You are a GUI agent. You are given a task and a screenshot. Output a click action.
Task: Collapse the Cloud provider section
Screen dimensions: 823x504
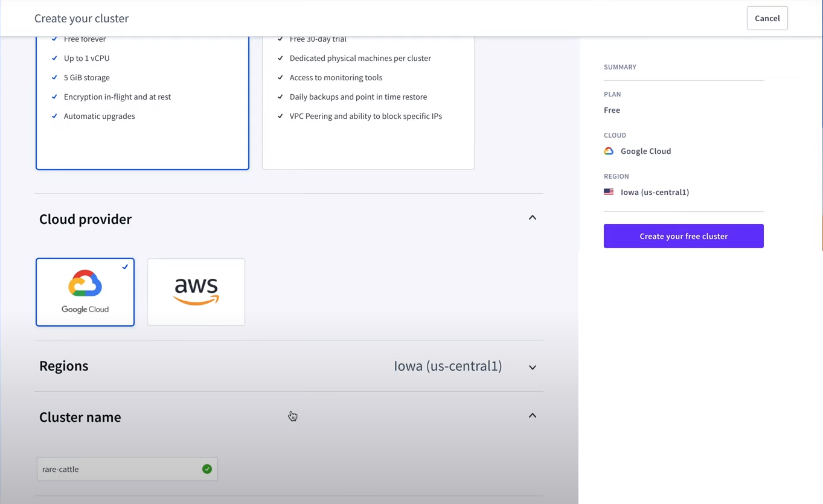[x=533, y=218]
